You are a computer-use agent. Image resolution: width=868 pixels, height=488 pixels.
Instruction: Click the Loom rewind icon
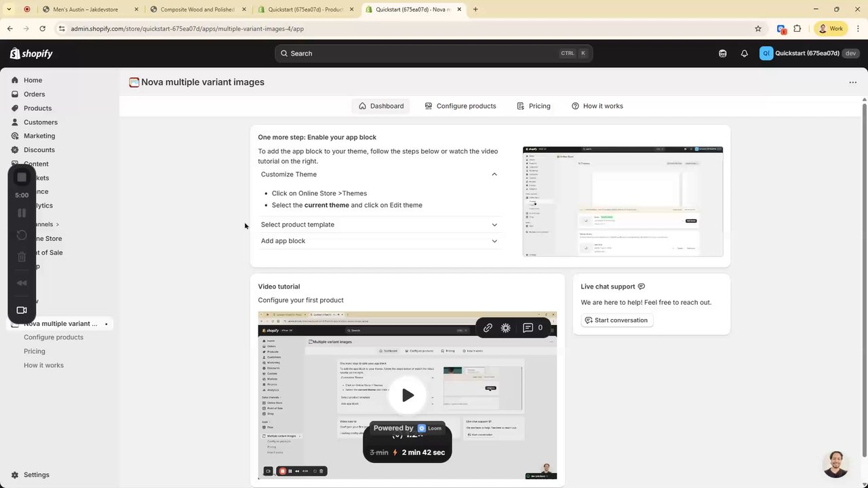22,282
